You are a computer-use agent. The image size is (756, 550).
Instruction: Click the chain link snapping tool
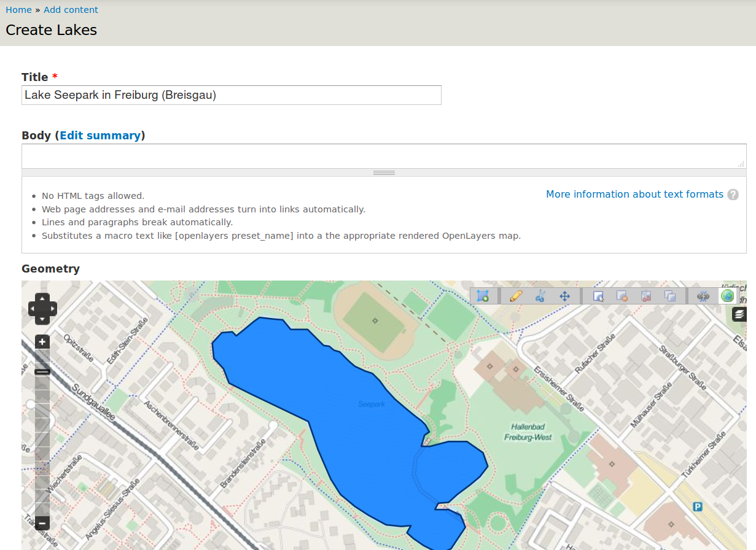pyautogui.click(x=703, y=296)
